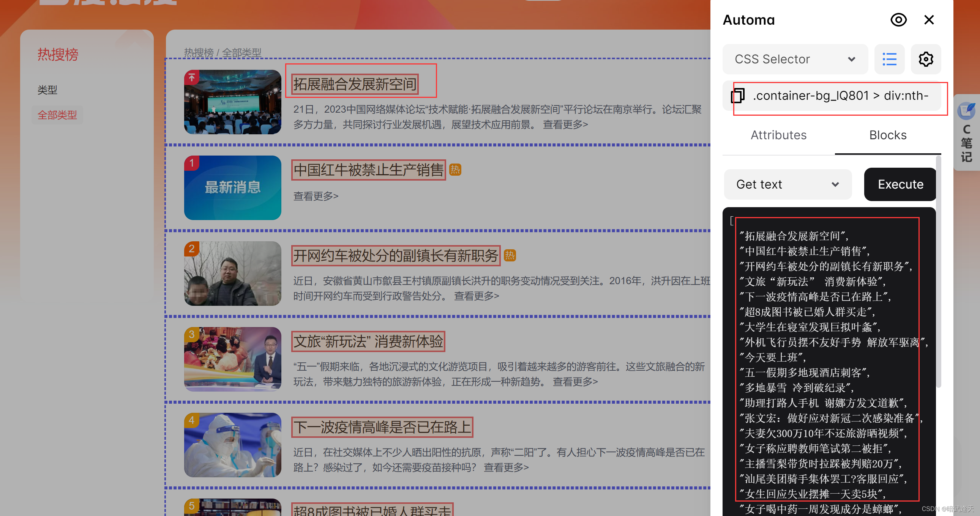Click the rank 2 badge
This screenshot has width=980, height=516.
click(x=192, y=249)
